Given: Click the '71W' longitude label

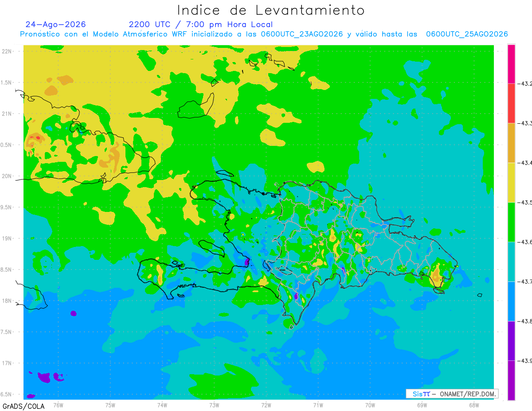Looking at the screenshot, I should (318, 405).
